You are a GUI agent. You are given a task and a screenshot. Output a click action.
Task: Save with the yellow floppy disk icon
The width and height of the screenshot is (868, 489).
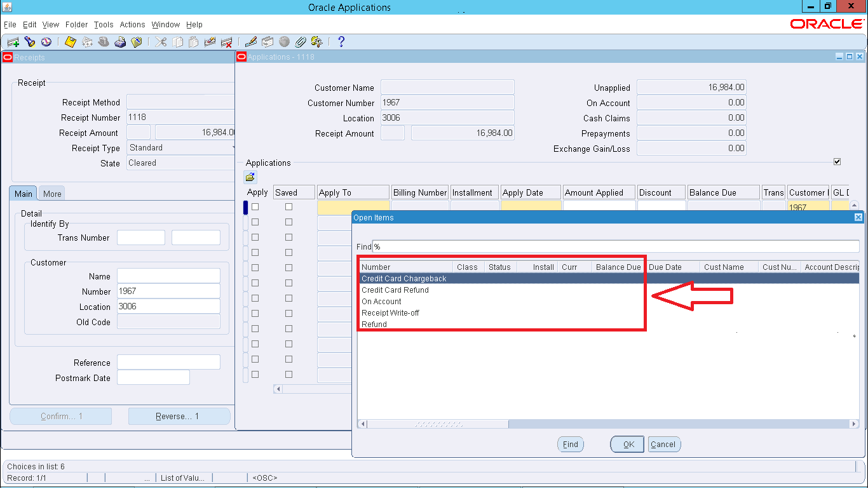point(71,42)
